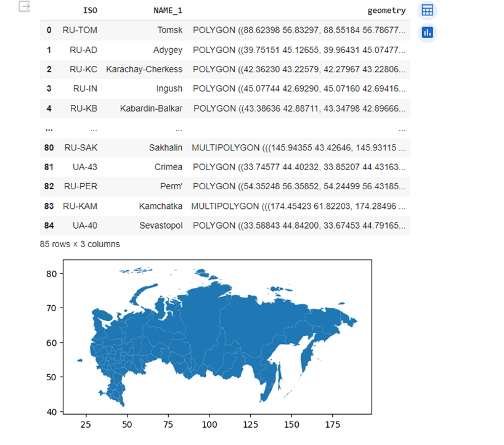This screenshot has width=504, height=445.
Task: Click the geometry column header
Action: point(386,10)
